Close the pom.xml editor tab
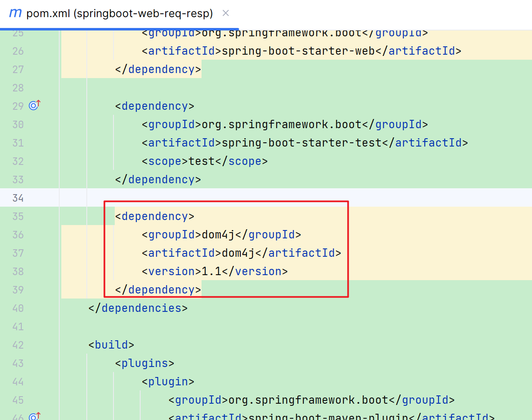This screenshot has height=420, width=532. (x=225, y=13)
